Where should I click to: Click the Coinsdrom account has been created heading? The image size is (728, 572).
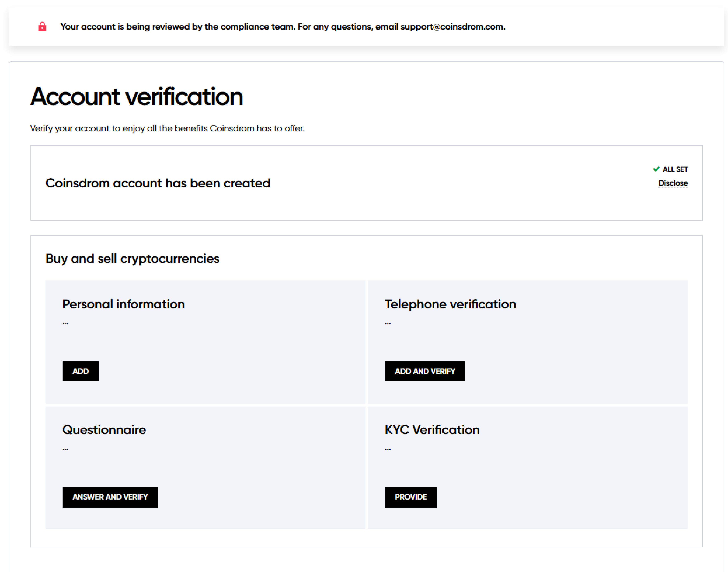click(x=158, y=183)
